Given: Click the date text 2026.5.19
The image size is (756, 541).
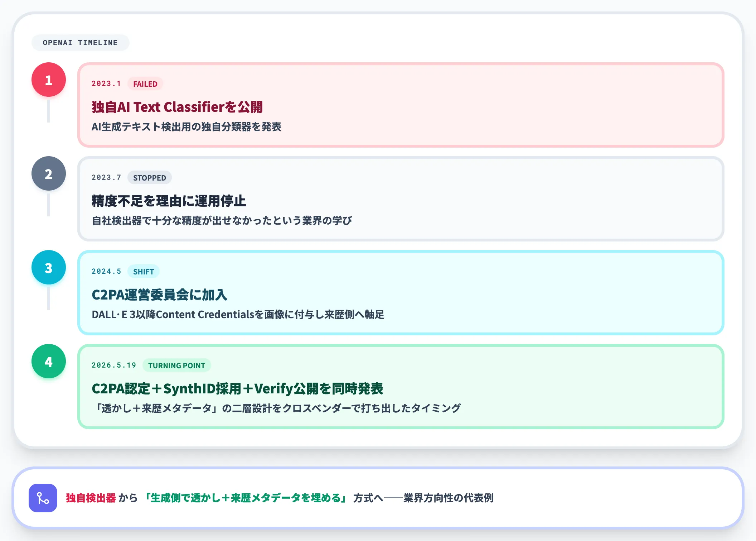Looking at the screenshot, I should click(114, 365).
